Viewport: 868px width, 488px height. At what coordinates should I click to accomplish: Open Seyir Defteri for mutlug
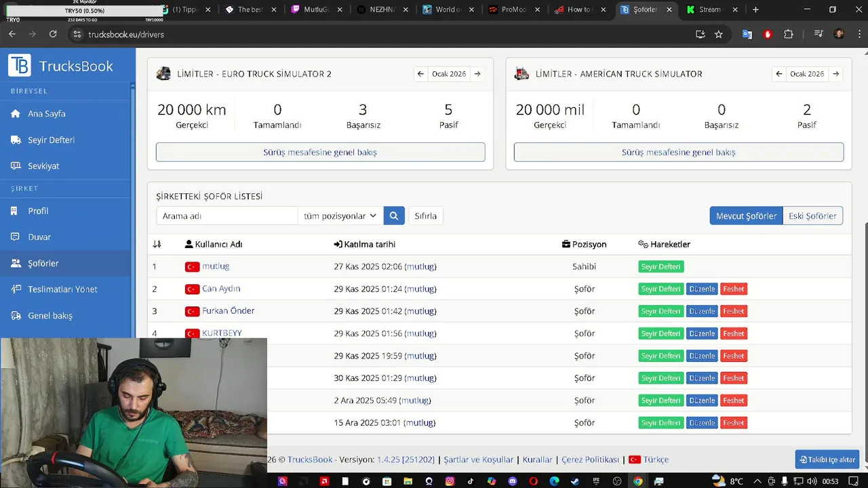[660, 266]
